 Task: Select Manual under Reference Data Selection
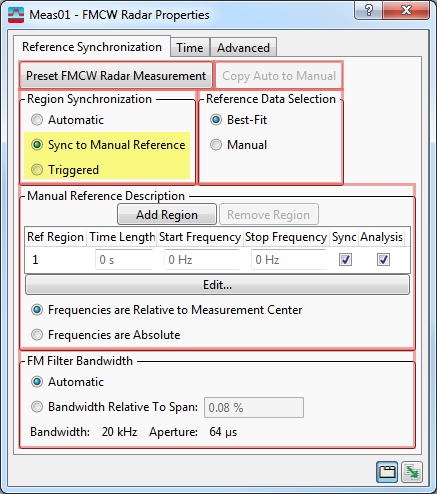coord(216,145)
